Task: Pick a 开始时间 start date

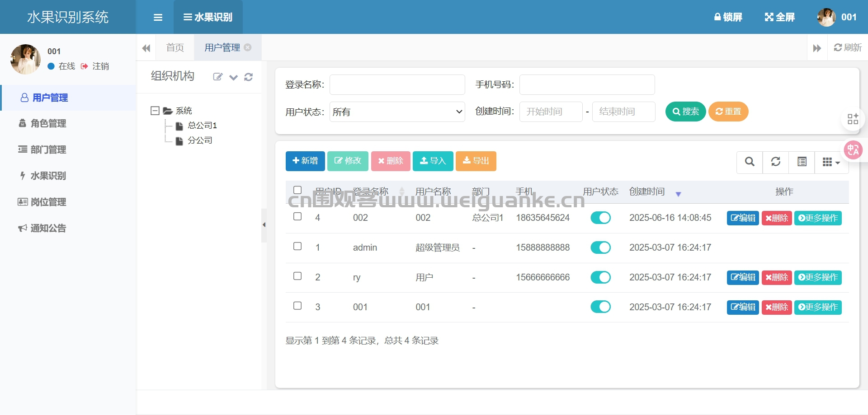Action: click(551, 112)
